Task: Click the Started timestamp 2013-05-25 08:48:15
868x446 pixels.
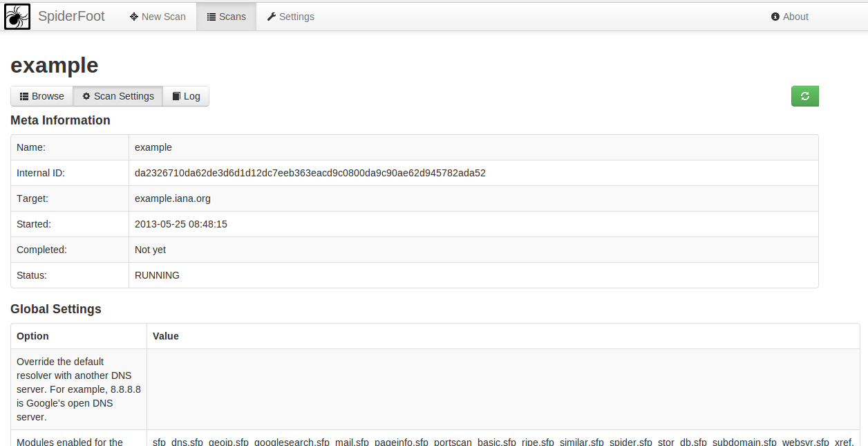Action: tap(181, 224)
